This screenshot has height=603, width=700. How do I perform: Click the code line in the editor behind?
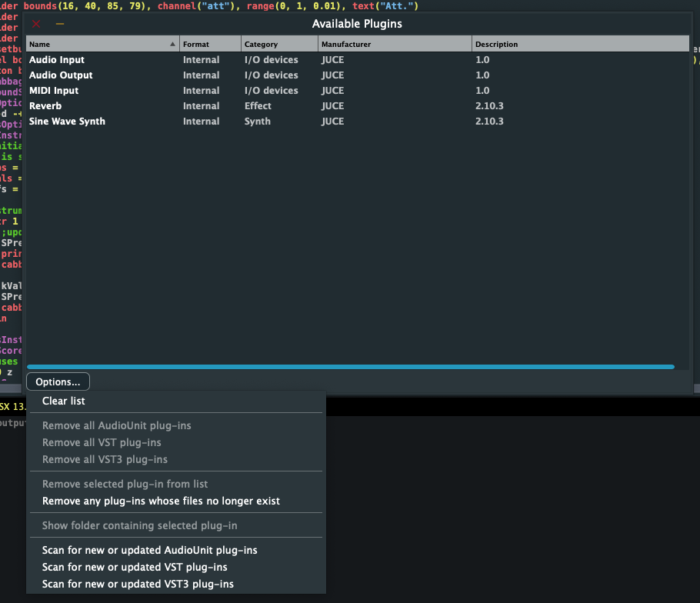click(210, 6)
